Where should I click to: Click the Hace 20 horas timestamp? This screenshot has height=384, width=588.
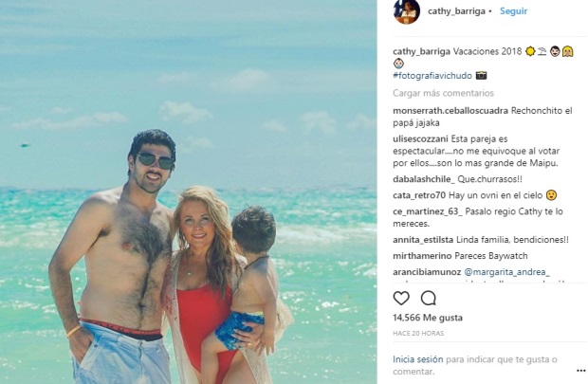[x=418, y=333]
